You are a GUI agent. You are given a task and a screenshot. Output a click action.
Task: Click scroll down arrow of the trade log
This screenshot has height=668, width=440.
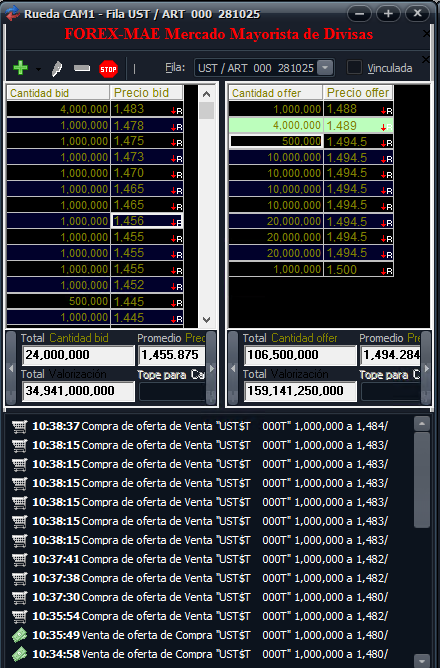[422, 659]
